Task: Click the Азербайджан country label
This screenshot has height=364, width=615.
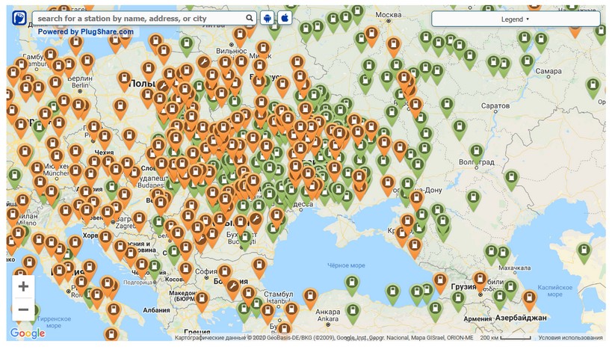Action: click(x=521, y=318)
